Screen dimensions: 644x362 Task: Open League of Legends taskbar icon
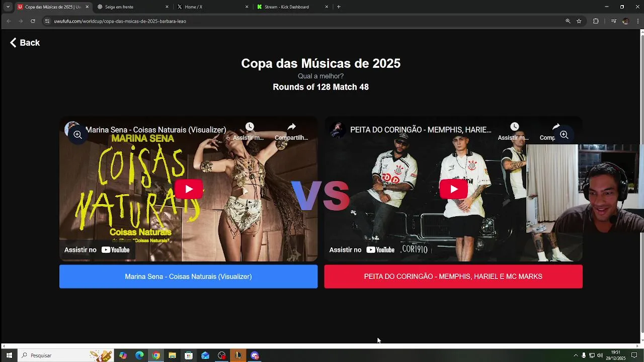pyautogui.click(x=238, y=355)
